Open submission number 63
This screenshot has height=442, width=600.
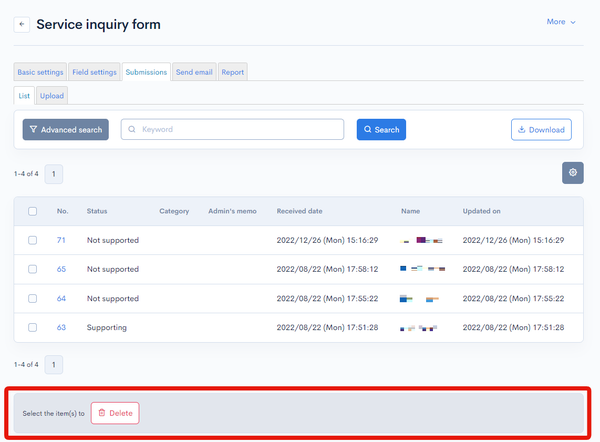pyautogui.click(x=61, y=328)
